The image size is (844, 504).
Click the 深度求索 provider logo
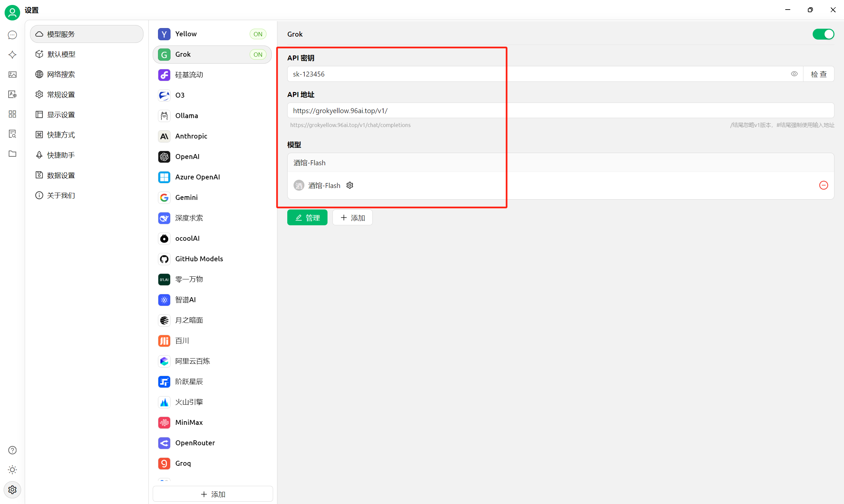coord(164,218)
